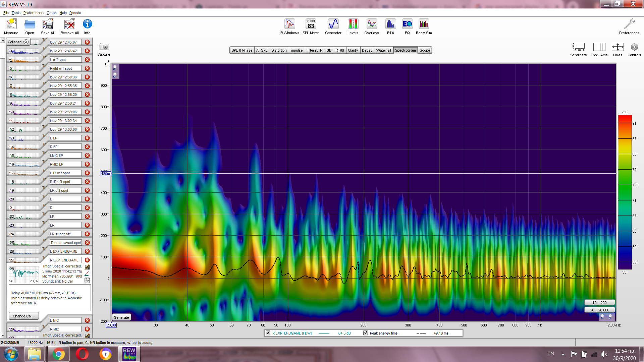Open spectrogram Controls gear icon
This screenshot has width=644, height=362.
[x=634, y=50]
